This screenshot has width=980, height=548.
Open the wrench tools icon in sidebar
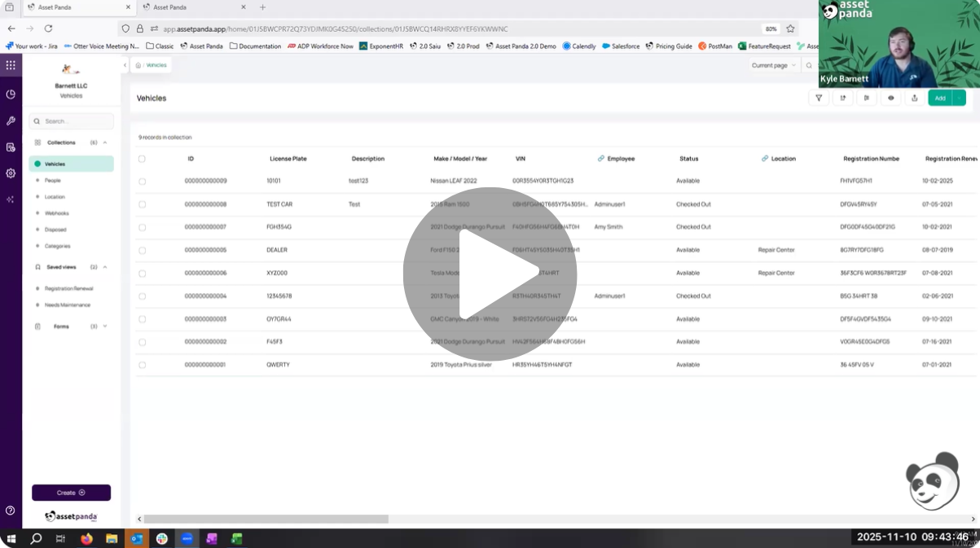11,121
